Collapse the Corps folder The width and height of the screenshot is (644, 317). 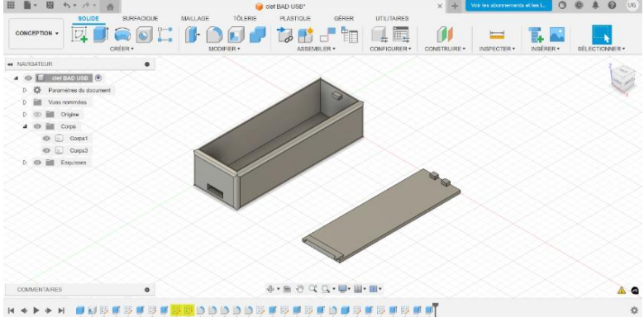(x=25, y=126)
